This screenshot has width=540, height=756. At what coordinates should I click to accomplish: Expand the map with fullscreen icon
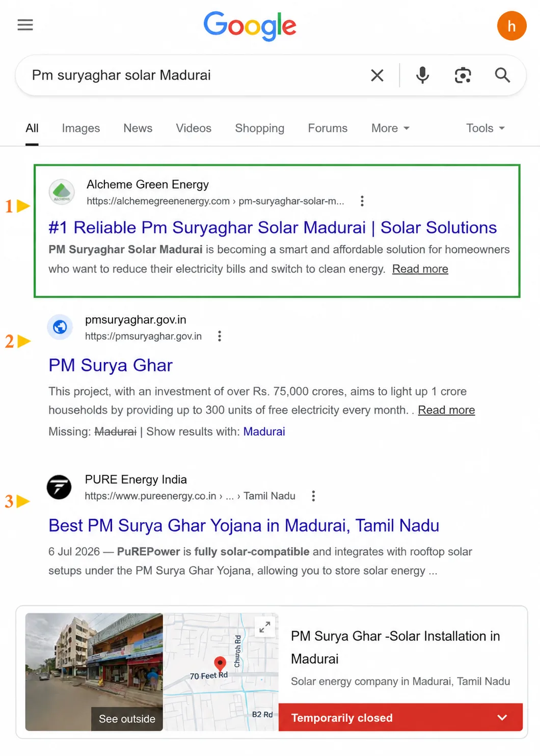[x=264, y=627]
